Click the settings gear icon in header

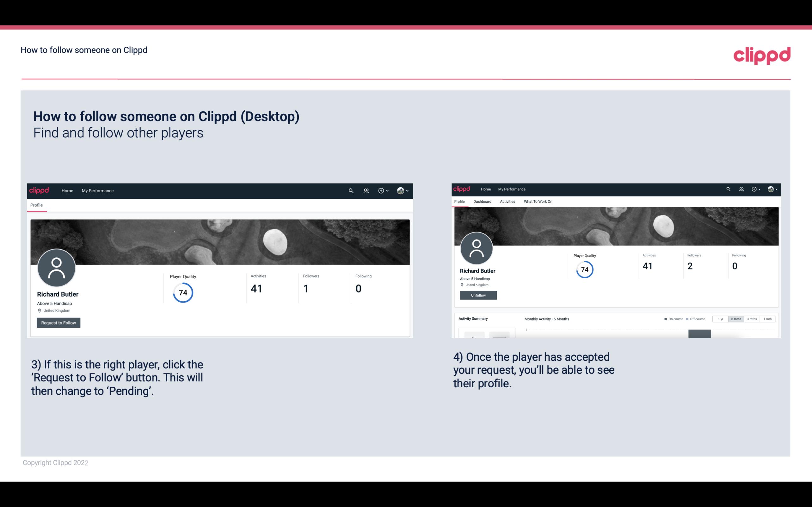[x=381, y=190]
